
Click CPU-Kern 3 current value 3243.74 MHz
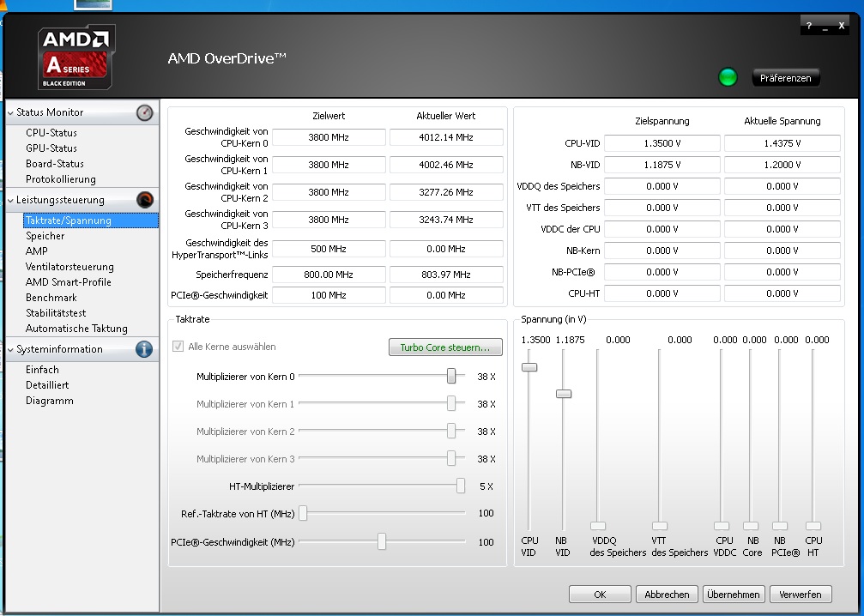[446, 220]
